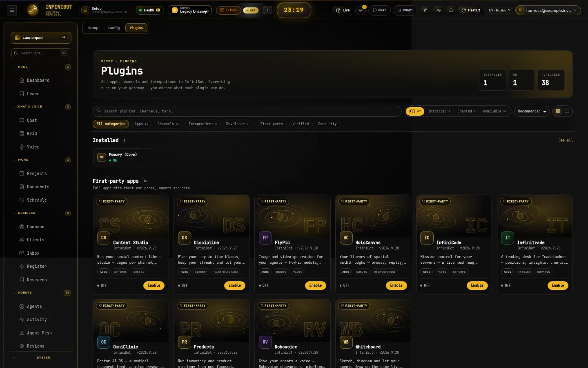Open notifications bell
The image size is (588, 368).
point(451,10)
